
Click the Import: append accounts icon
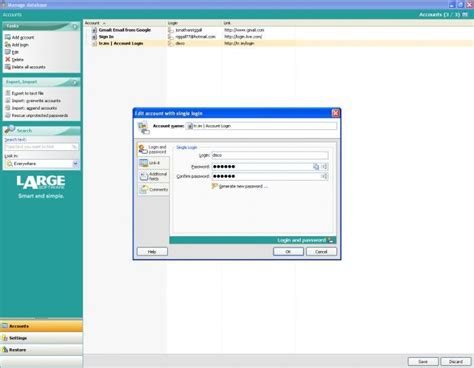pyautogui.click(x=8, y=108)
